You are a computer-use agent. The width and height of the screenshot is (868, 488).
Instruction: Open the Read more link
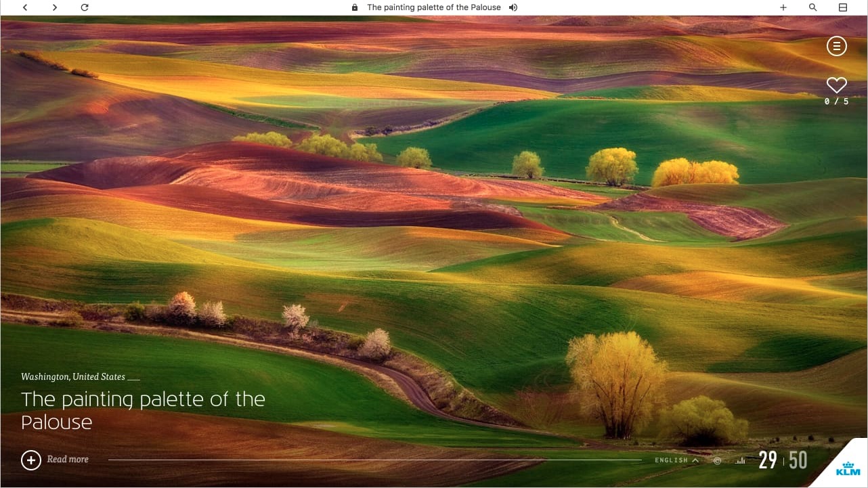point(68,460)
